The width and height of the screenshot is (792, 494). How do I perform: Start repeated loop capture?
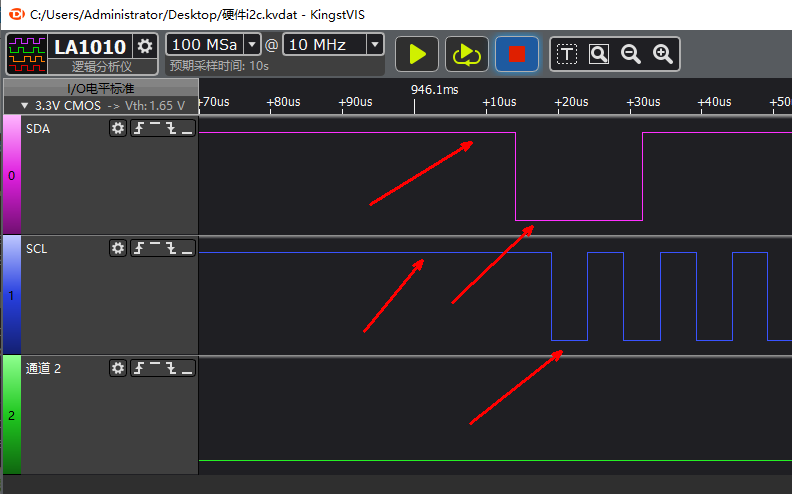point(466,54)
